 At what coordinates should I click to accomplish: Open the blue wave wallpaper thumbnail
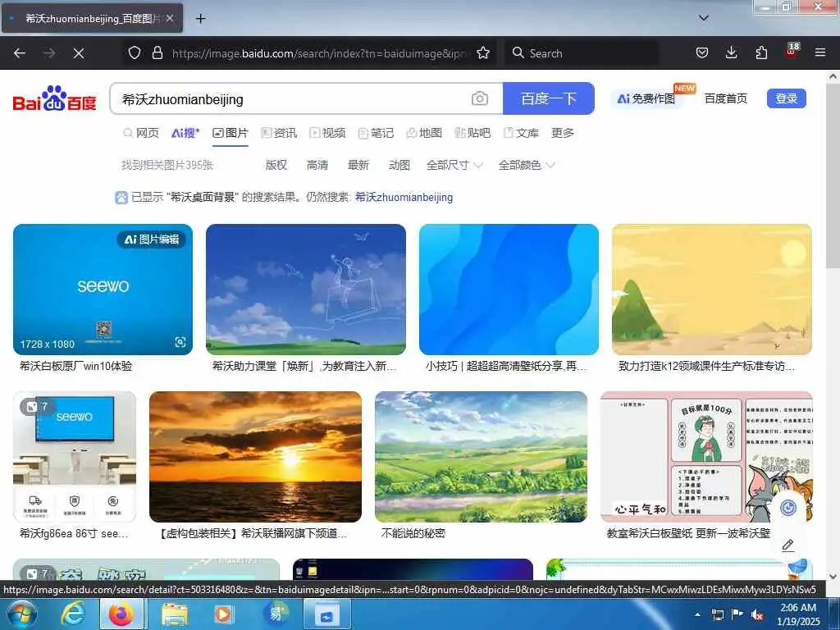[x=509, y=290]
